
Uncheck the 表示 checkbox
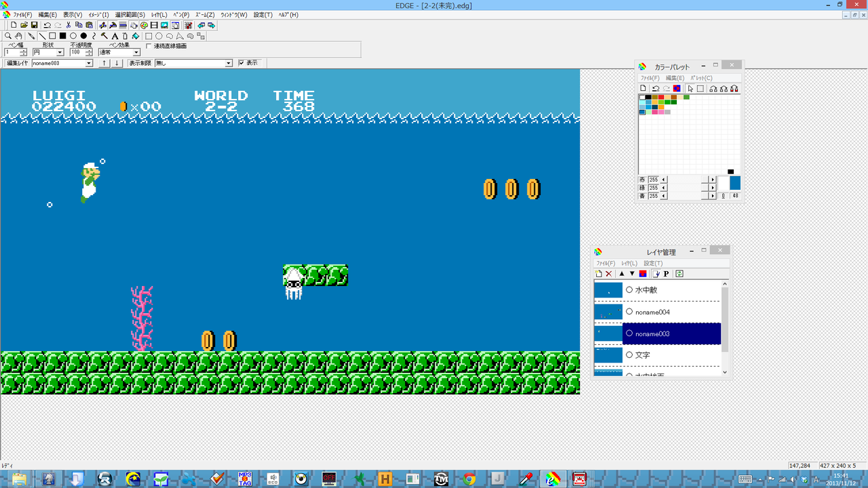coord(241,63)
